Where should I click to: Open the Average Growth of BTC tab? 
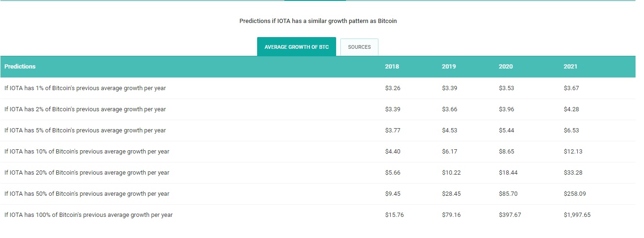296,47
